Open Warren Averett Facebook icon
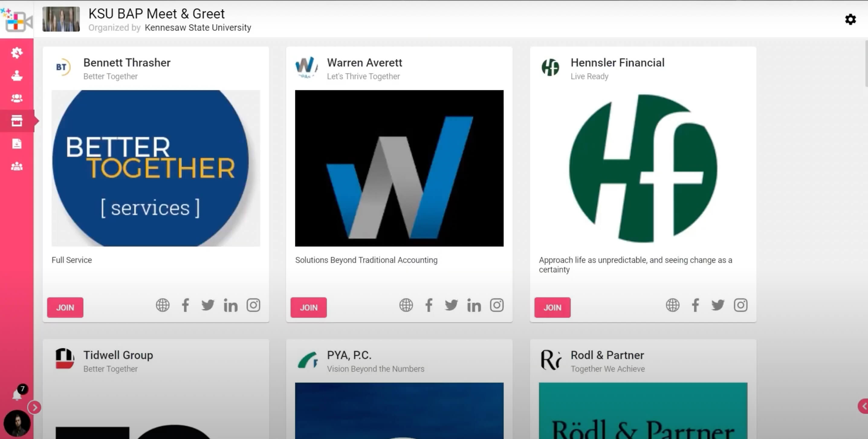This screenshot has width=868, height=439. coord(429,305)
